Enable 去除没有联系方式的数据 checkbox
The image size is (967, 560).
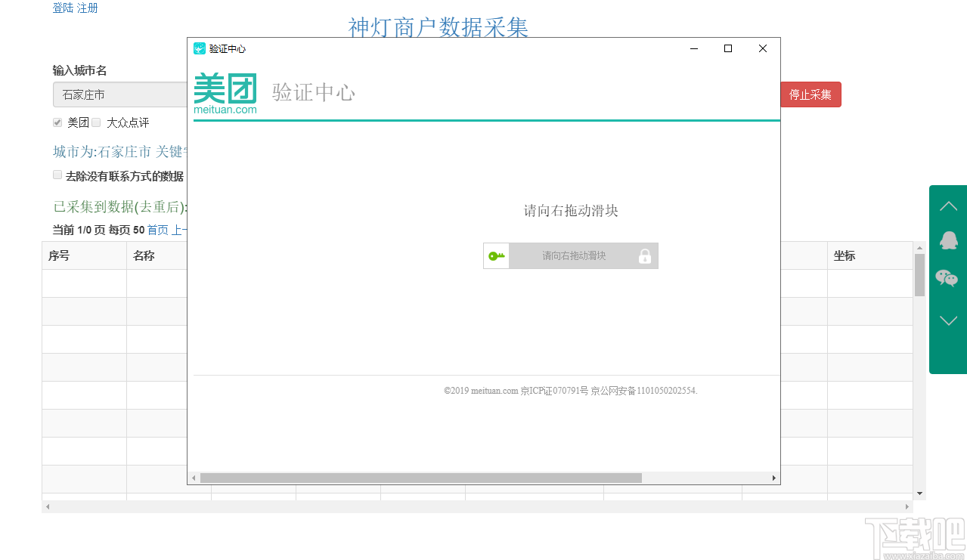pos(57,175)
